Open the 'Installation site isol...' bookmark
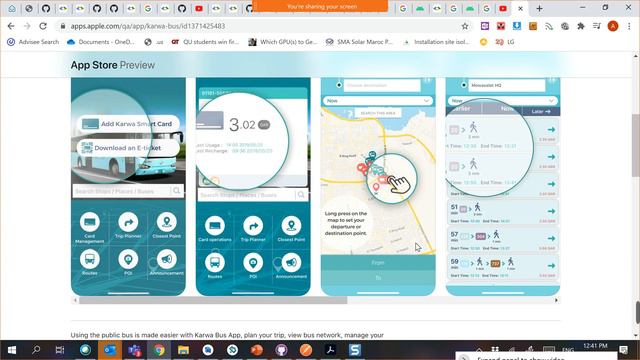This screenshot has height=360, width=640. (x=436, y=42)
